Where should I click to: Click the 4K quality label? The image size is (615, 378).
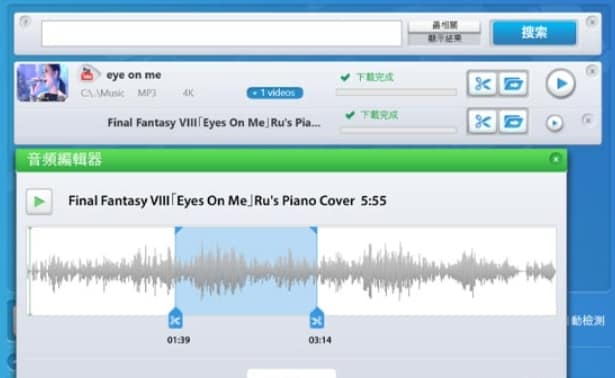[x=188, y=93]
